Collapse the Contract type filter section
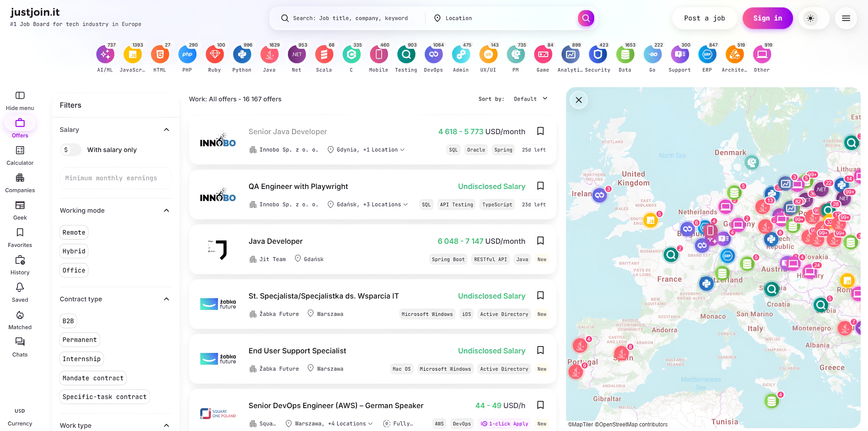 pyautogui.click(x=166, y=299)
